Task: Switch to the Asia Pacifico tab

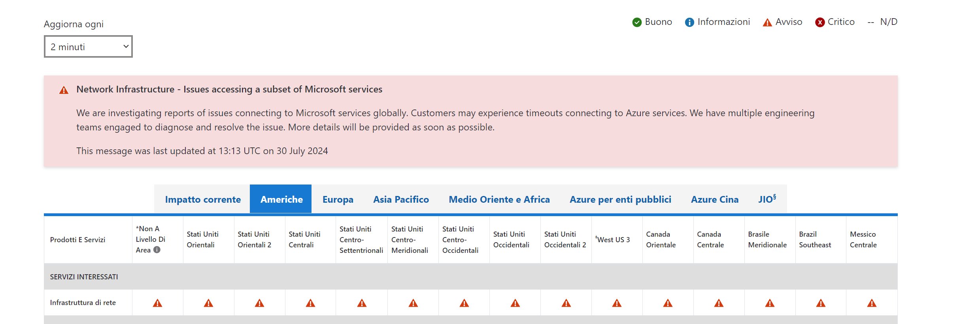Action: click(x=401, y=199)
